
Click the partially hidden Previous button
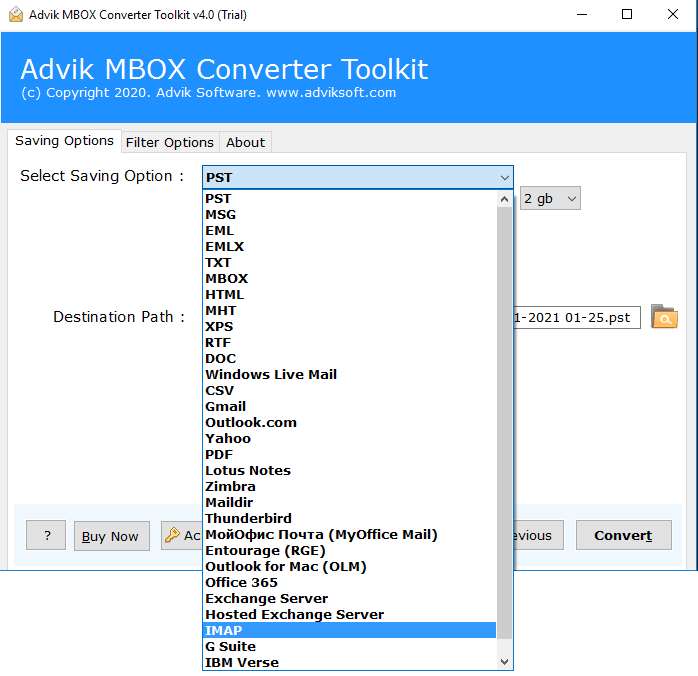click(x=538, y=535)
